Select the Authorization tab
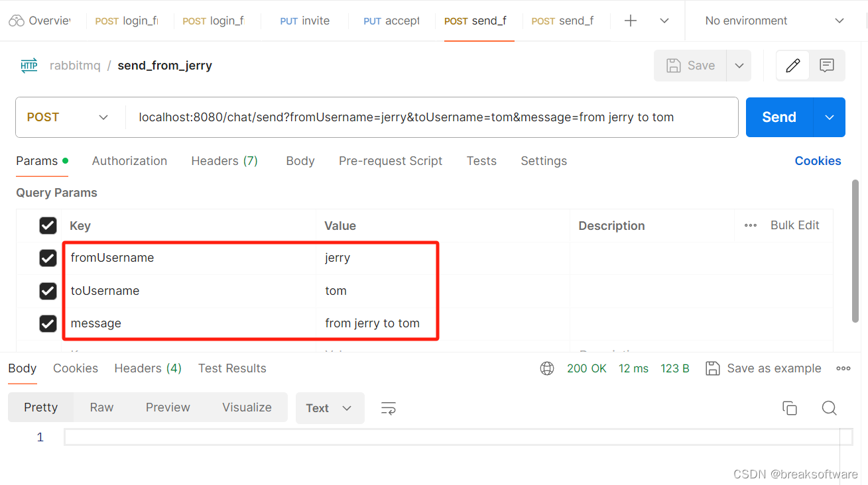868x485 pixels. click(129, 161)
